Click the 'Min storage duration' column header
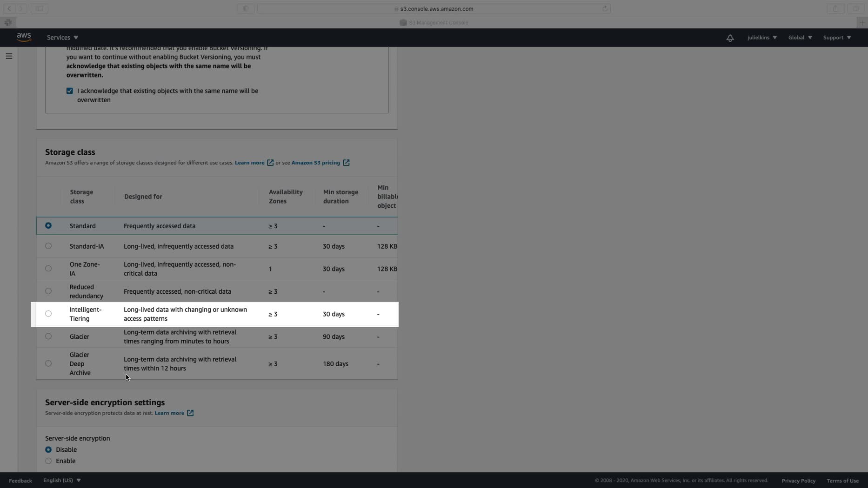This screenshot has height=488, width=868. (341, 197)
